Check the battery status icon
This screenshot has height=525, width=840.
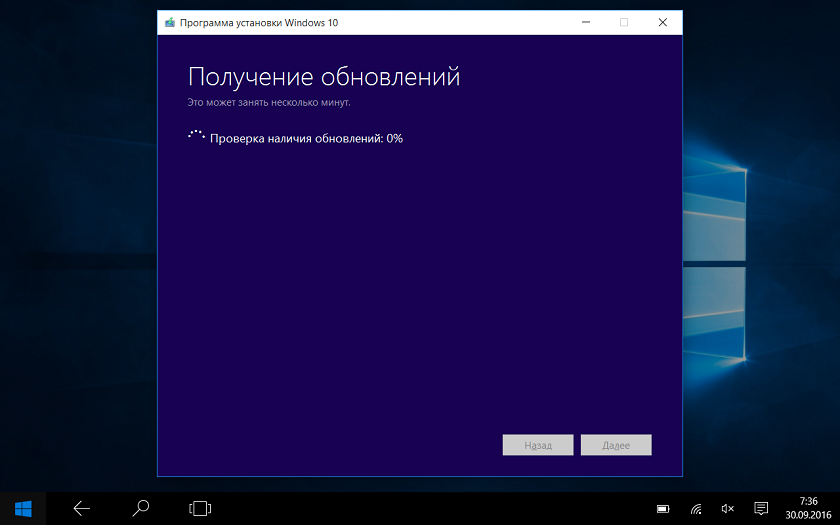[x=663, y=509]
